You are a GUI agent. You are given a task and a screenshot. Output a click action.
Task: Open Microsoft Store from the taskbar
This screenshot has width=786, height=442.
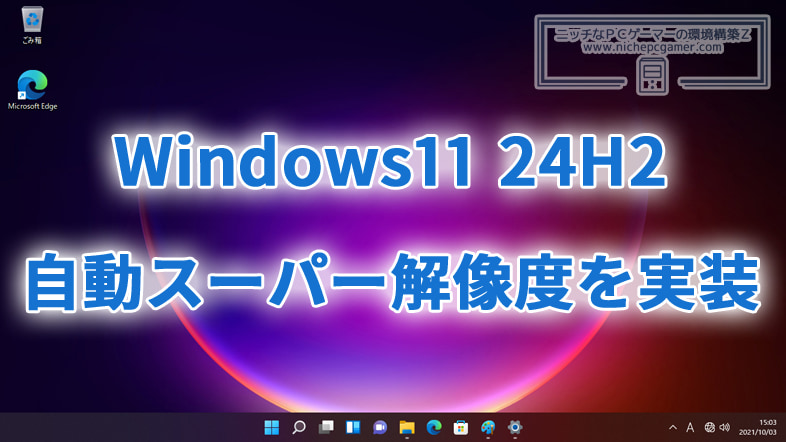[461, 427]
